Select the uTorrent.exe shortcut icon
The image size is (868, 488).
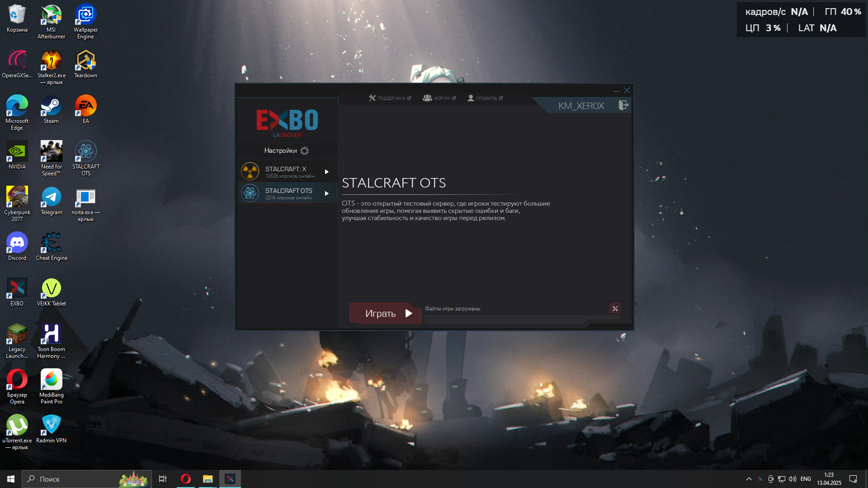(17, 432)
